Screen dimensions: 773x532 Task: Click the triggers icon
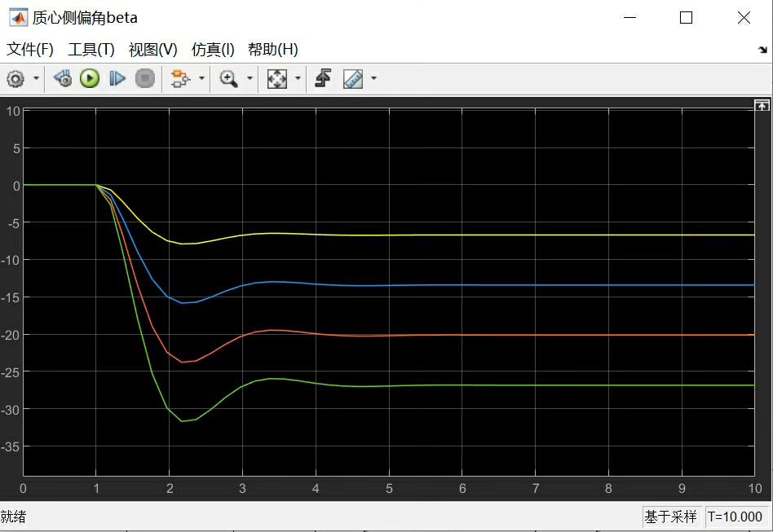[323, 78]
